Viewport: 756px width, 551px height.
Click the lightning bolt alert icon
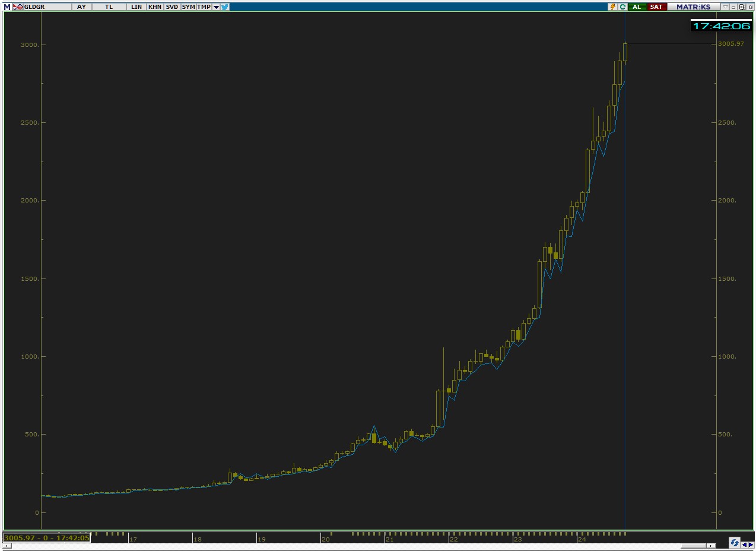point(612,7)
